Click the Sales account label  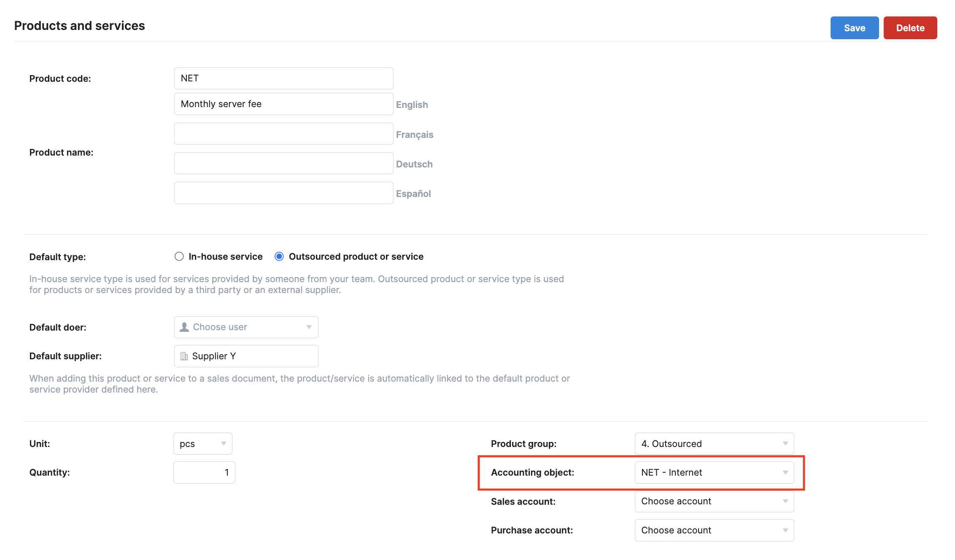(523, 501)
